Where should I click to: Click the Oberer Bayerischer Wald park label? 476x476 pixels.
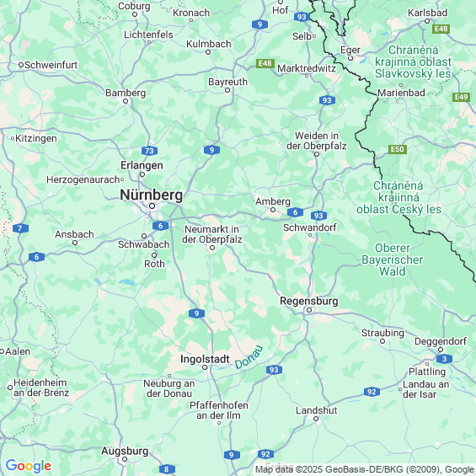tap(393, 259)
